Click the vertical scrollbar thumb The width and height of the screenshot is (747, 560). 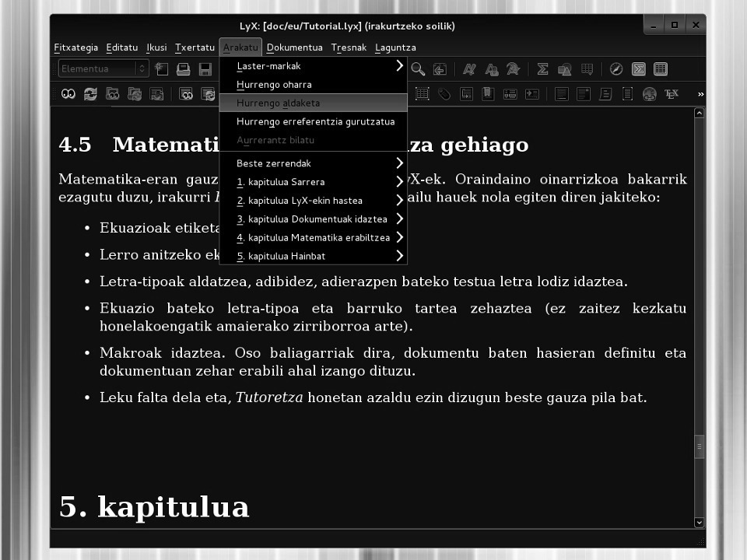click(x=699, y=446)
